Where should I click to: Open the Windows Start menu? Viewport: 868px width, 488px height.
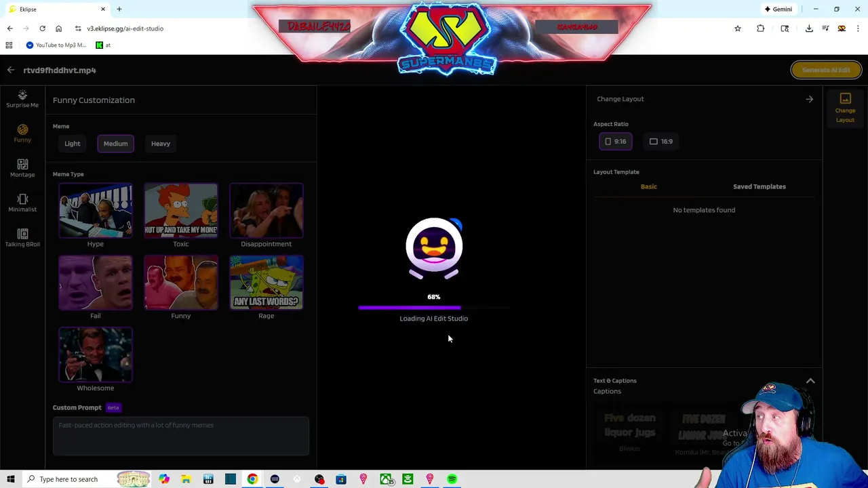(10, 479)
